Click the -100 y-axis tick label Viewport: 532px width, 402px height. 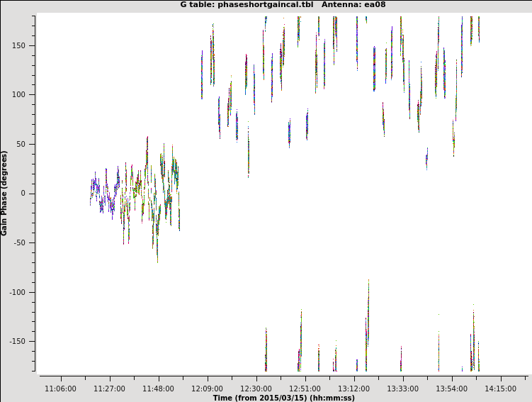tap(25, 292)
